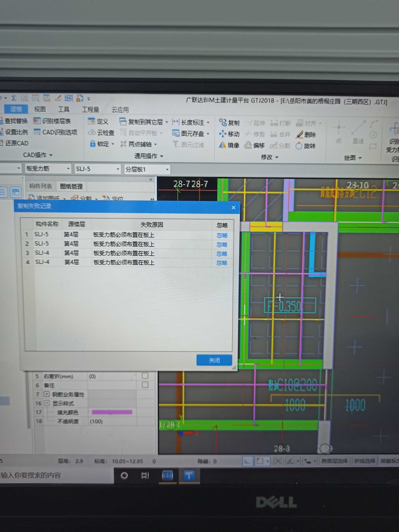Image resolution: width=399 pixels, height=532 pixels.
Task: Switch to the 工具 ribbon tab
Action: pyautogui.click(x=64, y=110)
